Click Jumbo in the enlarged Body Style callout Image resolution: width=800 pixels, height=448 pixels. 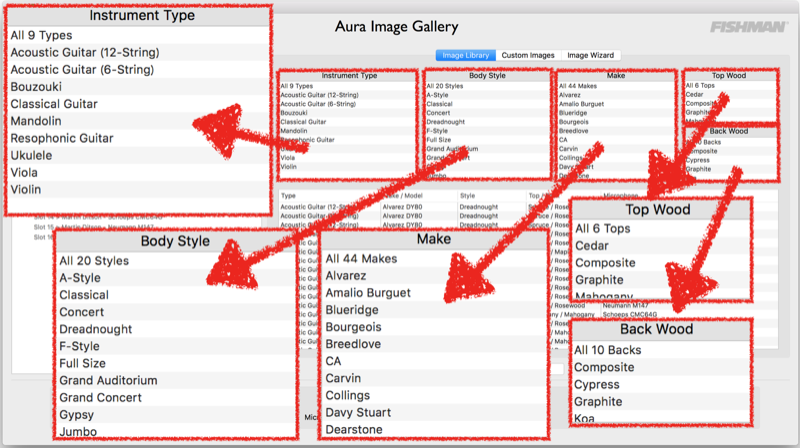[78, 432]
